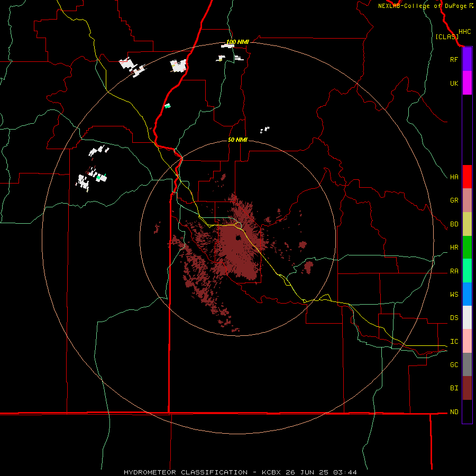Screen dimensions: 476x476
Task: Click the 50 NMI range ring label
Action: 237,140
